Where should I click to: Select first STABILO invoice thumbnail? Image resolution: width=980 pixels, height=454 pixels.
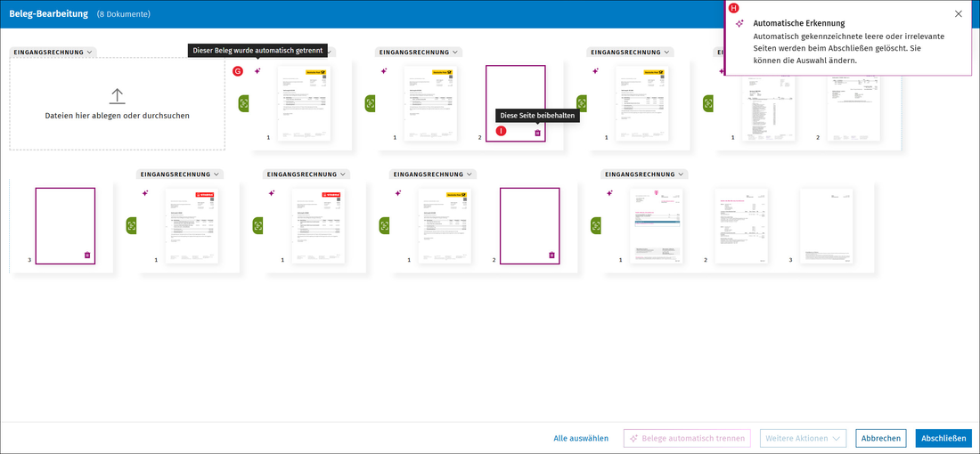[x=192, y=226]
